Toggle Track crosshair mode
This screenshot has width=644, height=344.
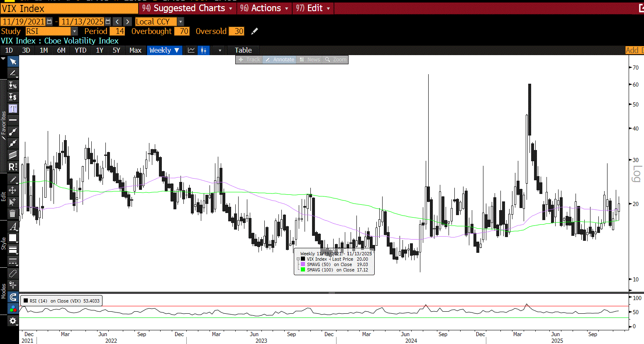(249, 60)
